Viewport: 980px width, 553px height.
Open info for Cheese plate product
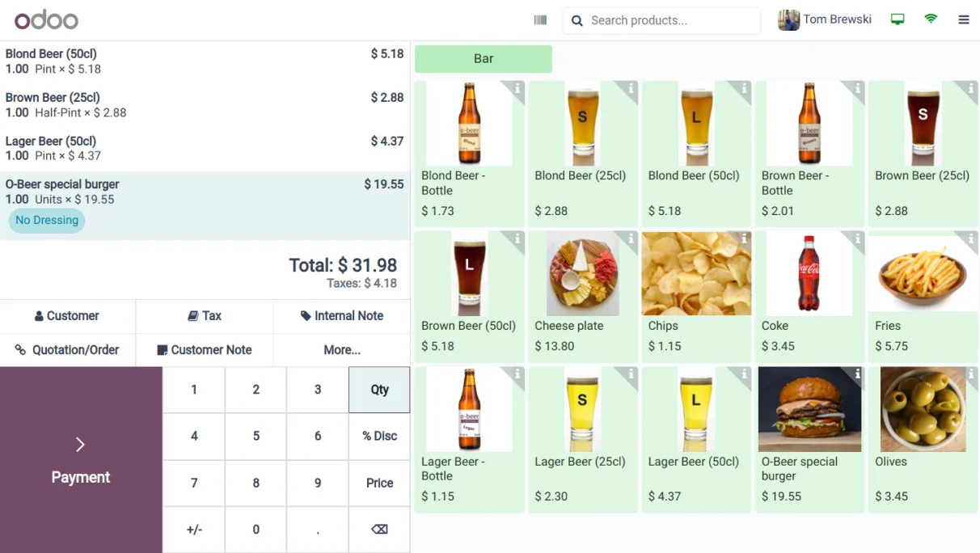pos(631,239)
